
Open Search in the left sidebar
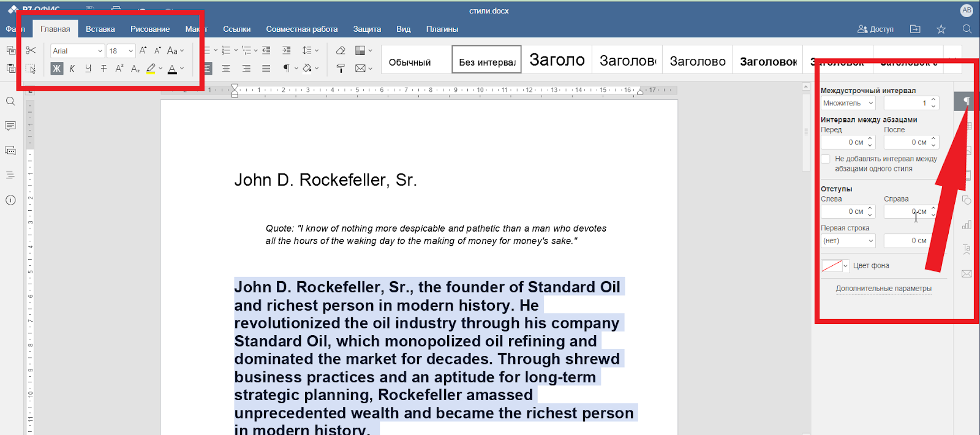pos(10,101)
